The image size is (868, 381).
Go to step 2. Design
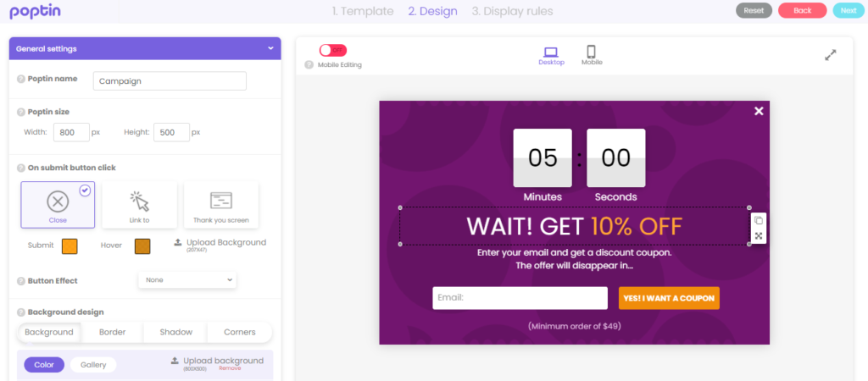[x=433, y=11]
